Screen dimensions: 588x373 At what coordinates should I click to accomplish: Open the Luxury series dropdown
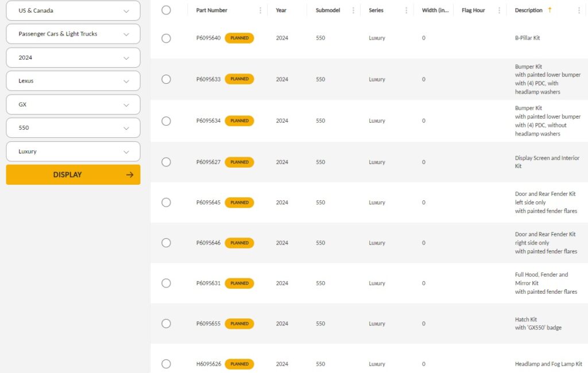coord(73,151)
